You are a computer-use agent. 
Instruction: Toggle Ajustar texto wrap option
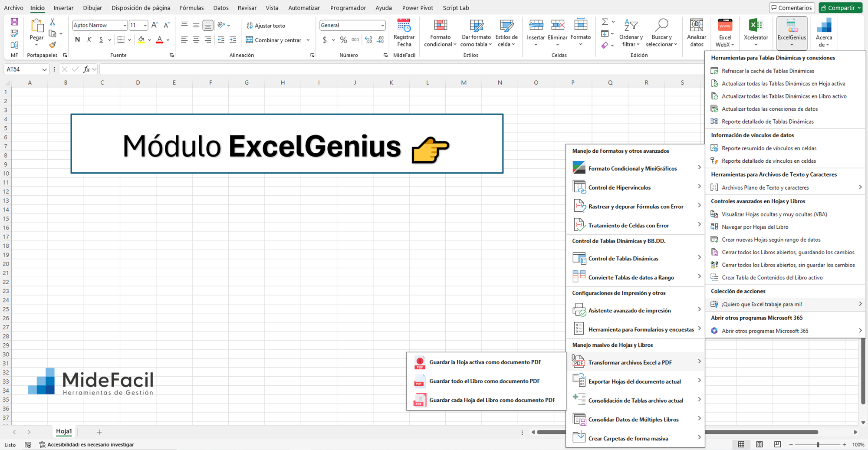click(266, 26)
